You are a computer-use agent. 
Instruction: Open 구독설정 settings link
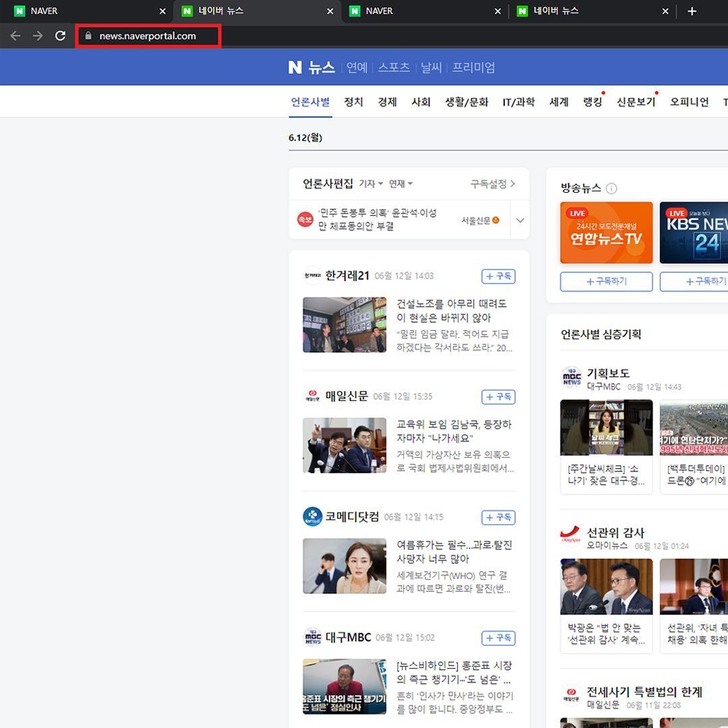[493, 184]
